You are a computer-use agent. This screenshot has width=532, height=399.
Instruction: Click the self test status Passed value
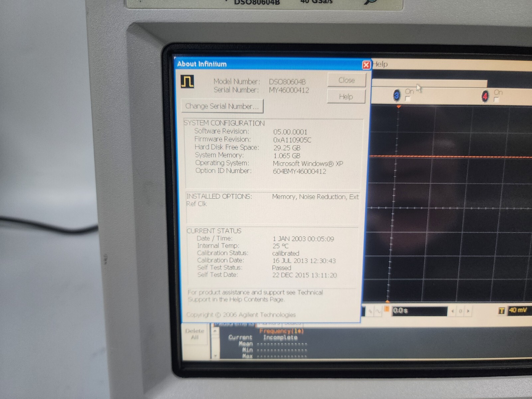pos(281,268)
